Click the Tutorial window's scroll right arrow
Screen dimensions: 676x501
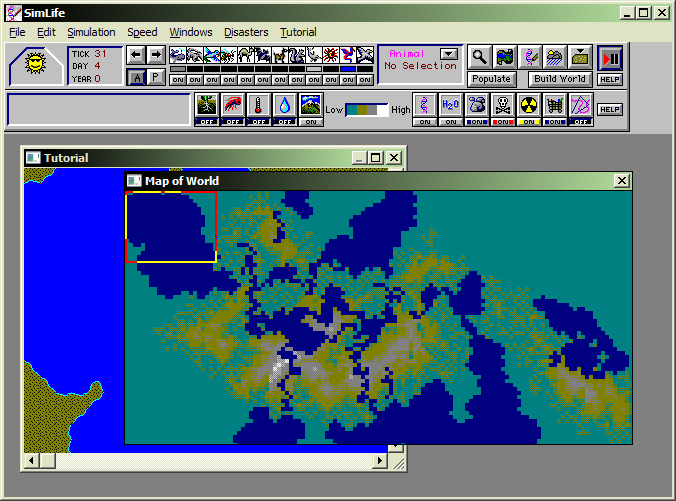pos(379,460)
